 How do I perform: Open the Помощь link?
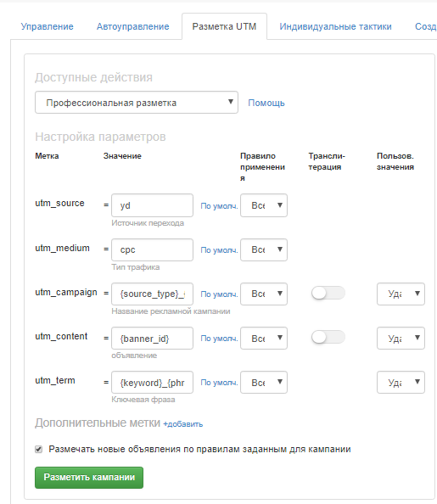point(266,103)
